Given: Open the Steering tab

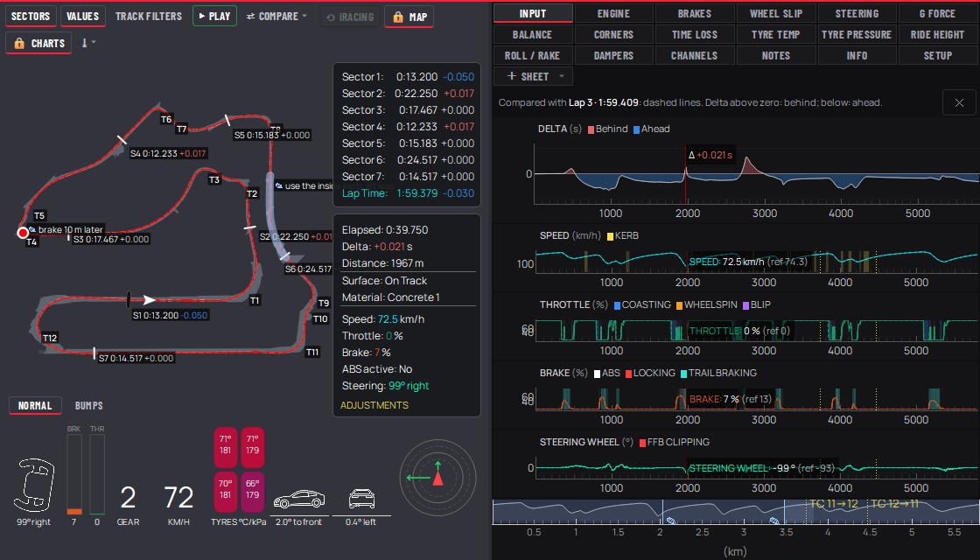Looking at the screenshot, I should tap(857, 13).
